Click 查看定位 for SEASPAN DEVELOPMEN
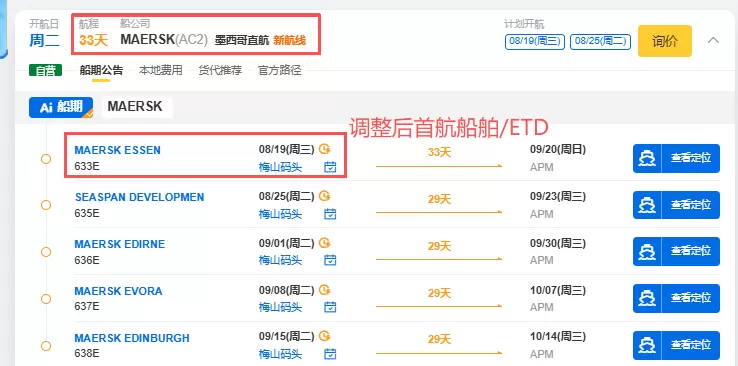738x366 pixels. tap(690, 205)
